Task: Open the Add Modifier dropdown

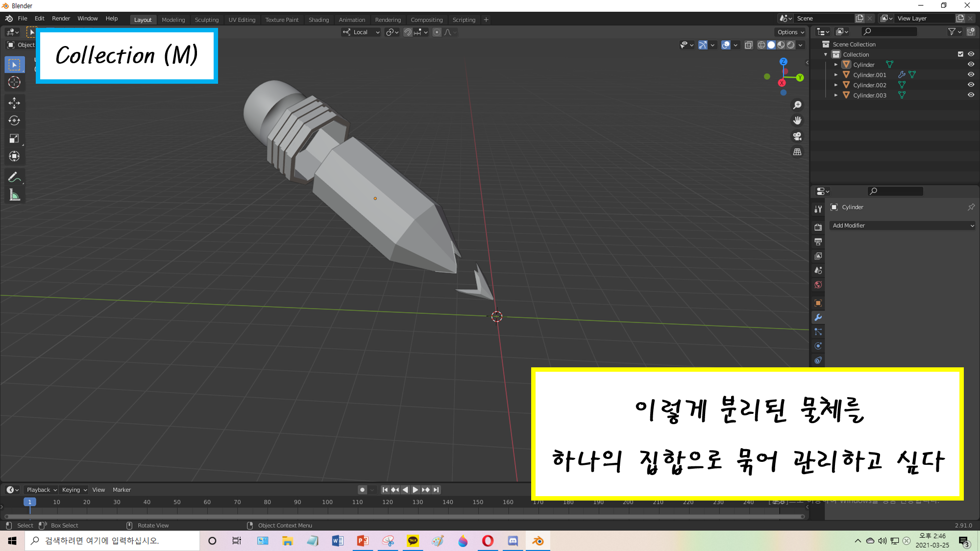Action: 903,225
